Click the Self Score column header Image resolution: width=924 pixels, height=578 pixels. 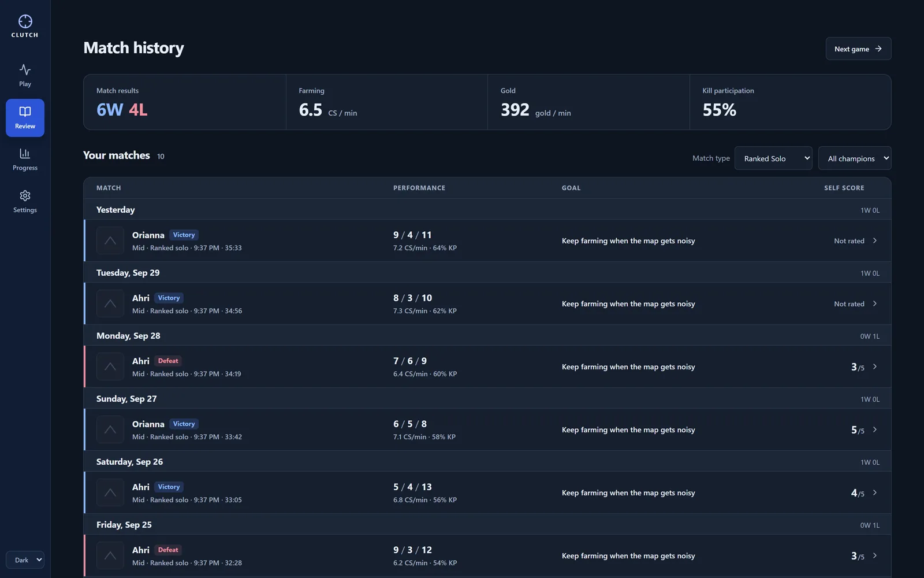844,188
